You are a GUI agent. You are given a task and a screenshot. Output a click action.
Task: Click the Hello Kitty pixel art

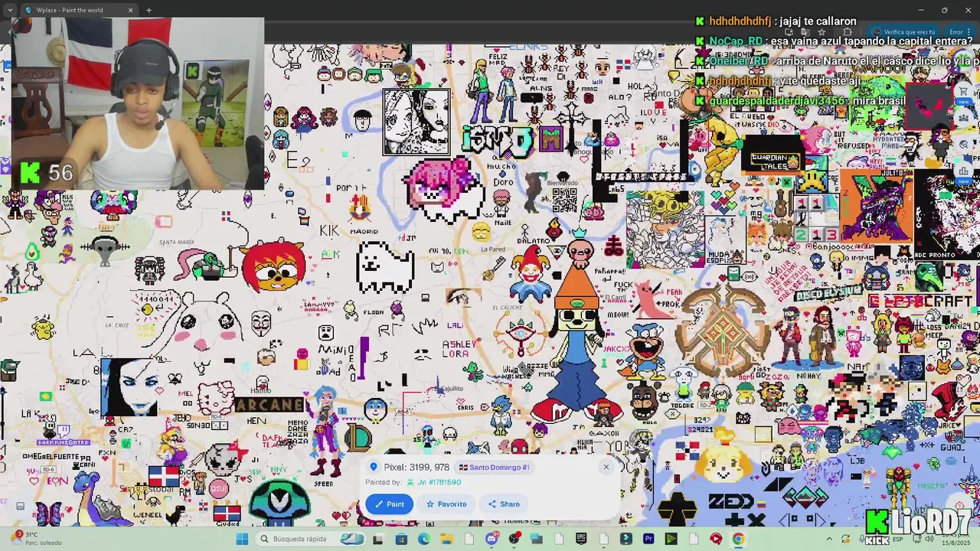215,399
